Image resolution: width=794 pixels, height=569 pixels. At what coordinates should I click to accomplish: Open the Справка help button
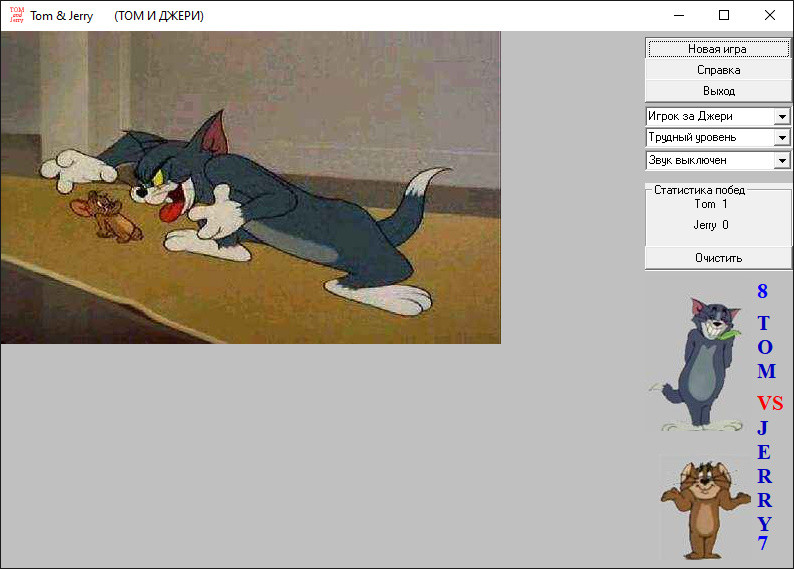click(718, 70)
